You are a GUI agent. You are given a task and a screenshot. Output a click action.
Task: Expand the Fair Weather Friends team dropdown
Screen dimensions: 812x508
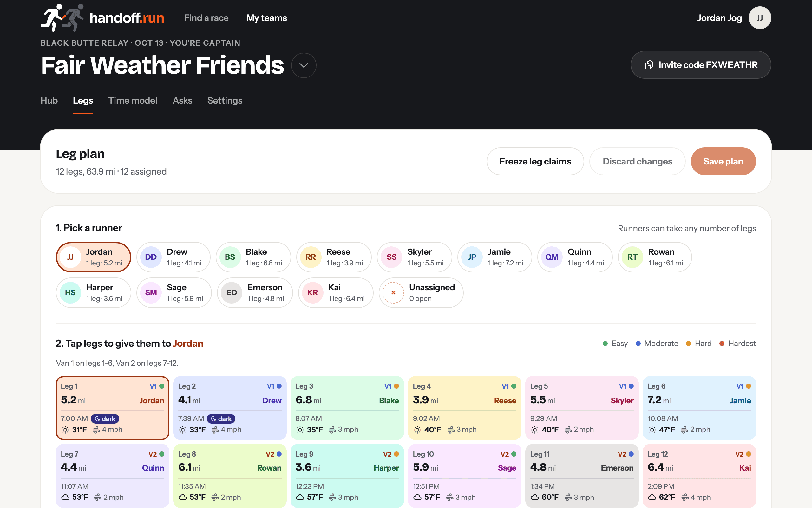(x=304, y=65)
